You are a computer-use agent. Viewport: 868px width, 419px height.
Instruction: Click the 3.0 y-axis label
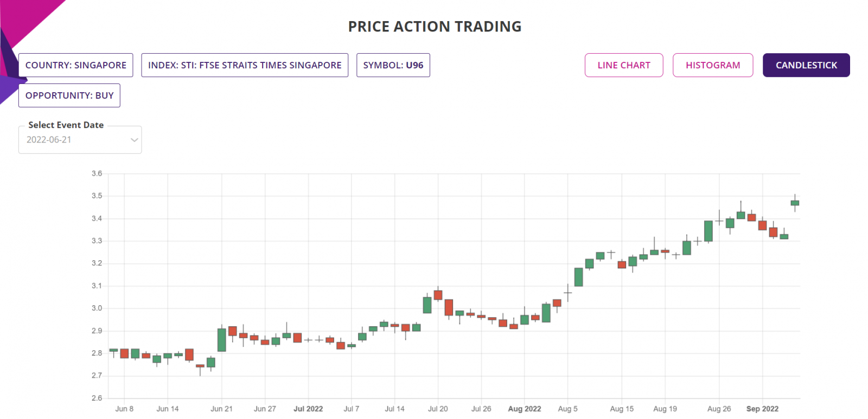pos(97,308)
